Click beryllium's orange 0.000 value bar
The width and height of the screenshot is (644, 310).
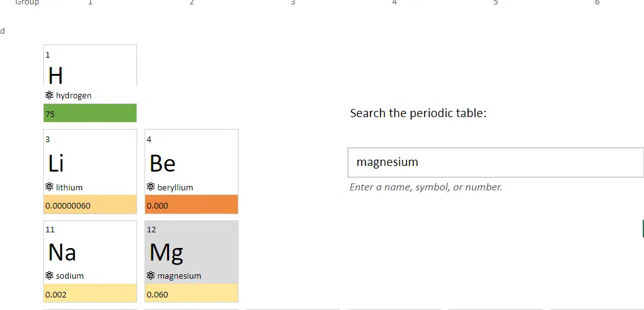coord(192,204)
